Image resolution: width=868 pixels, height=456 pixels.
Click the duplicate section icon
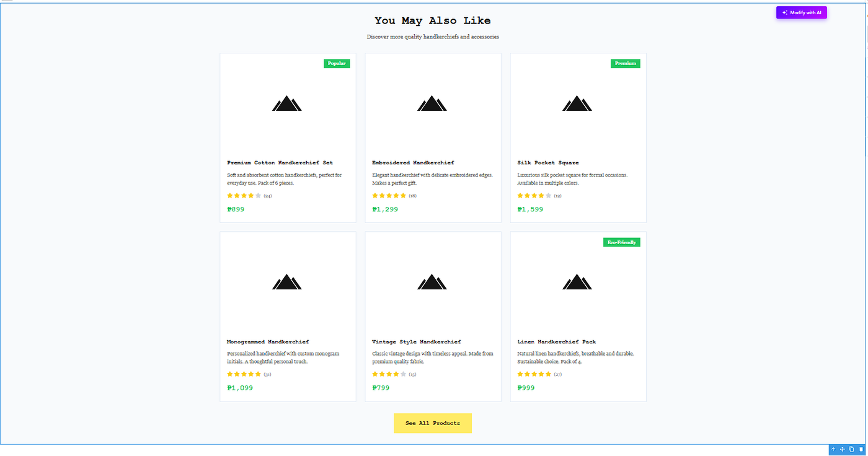pos(852,449)
